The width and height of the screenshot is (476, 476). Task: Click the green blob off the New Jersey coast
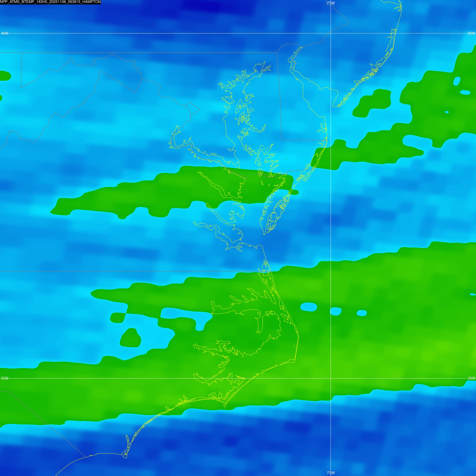point(373,102)
